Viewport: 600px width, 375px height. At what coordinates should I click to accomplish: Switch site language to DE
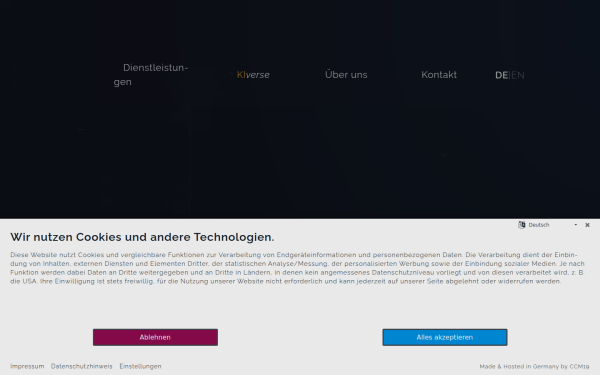click(x=501, y=75)
